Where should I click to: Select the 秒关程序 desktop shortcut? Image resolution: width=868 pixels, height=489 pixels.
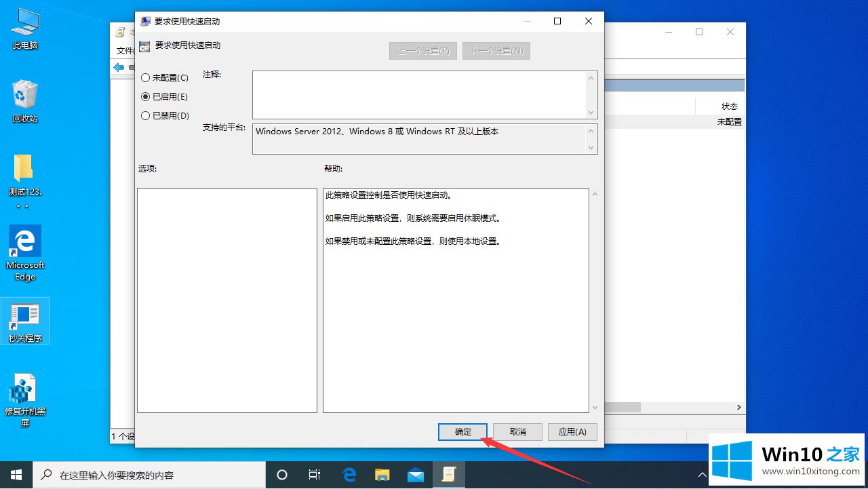click(25, 321)
